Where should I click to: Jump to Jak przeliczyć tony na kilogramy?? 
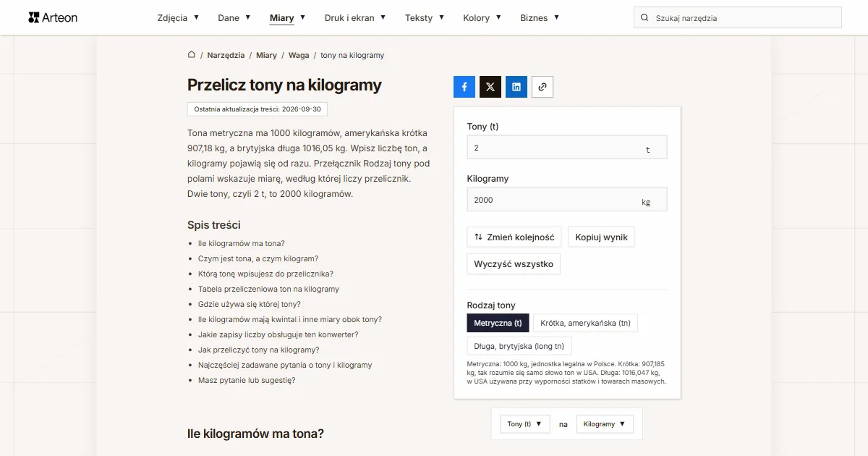(259, 350)
